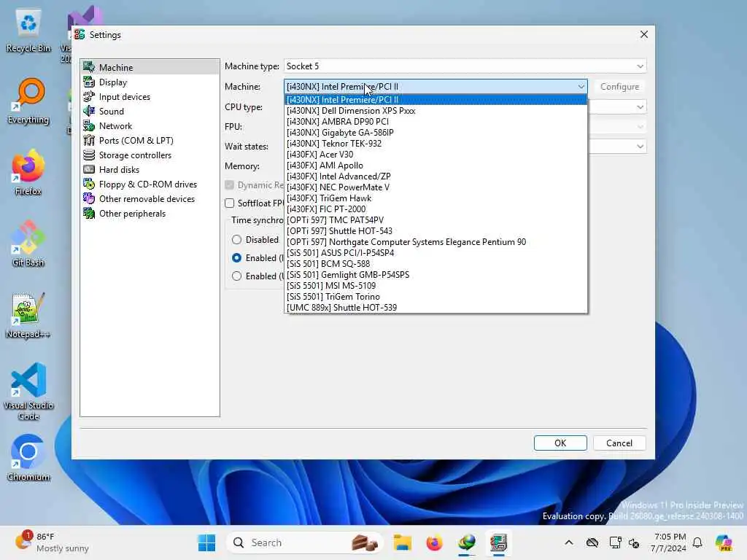Pick [i430FX] AMI Apollo
The width and height of the screenshot is (747, 560).
click(436, 166)
